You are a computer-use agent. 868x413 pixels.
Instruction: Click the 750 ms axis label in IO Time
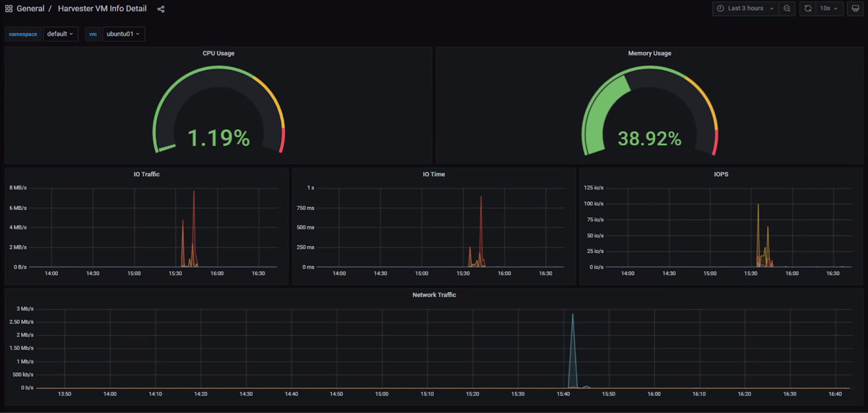305,208
